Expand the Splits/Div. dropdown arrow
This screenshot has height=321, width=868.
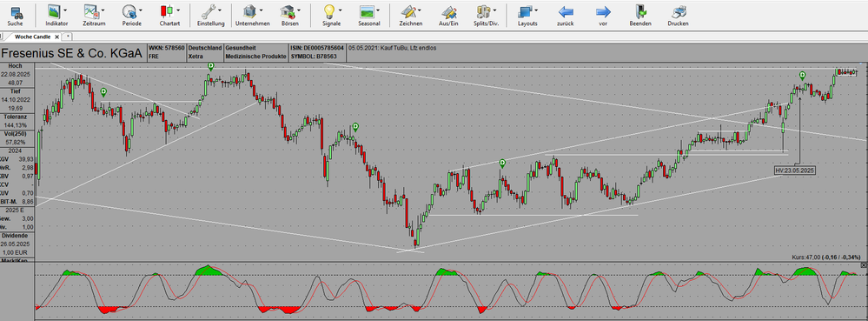pos(495,10)
